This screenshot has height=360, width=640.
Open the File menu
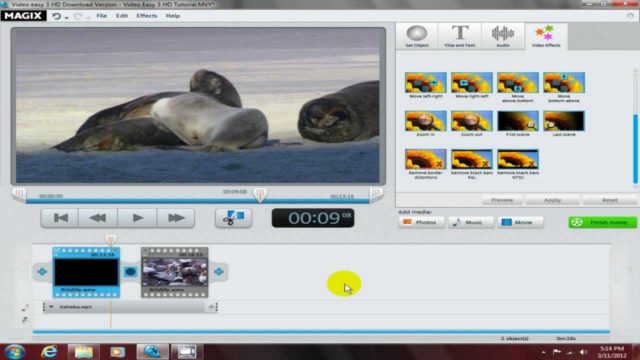tap(102, 16)
